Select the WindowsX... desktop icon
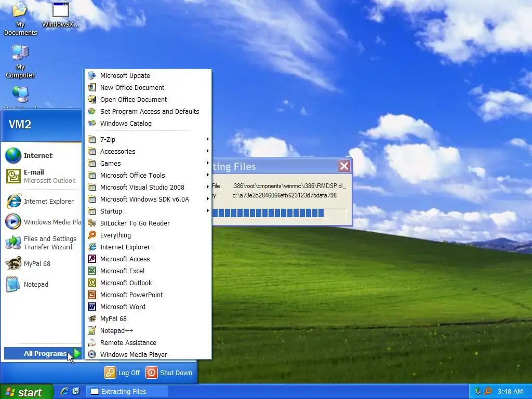 tap(61, 15)
